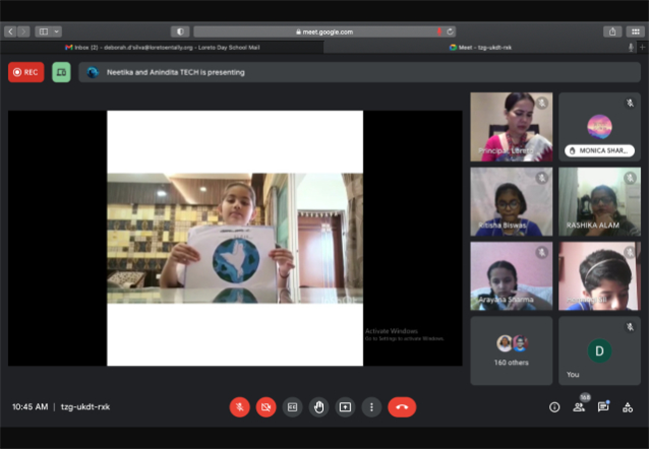Show the participants list of 168 people
This screenshot has width=650, height=450.
click(x=579, y=407)
